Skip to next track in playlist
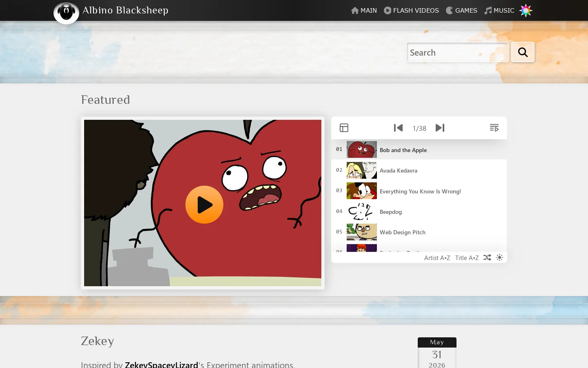 click(440, 128)
